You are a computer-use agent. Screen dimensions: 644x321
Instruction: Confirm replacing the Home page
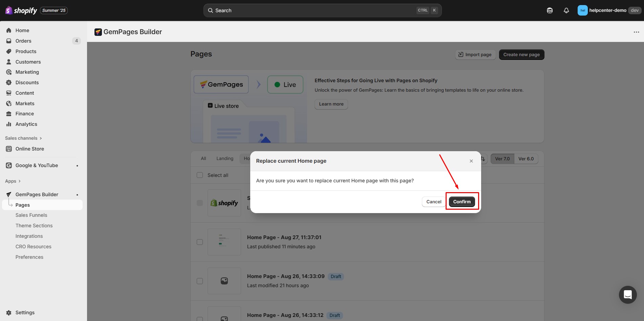pyautogui.click(x=461, y=202)
